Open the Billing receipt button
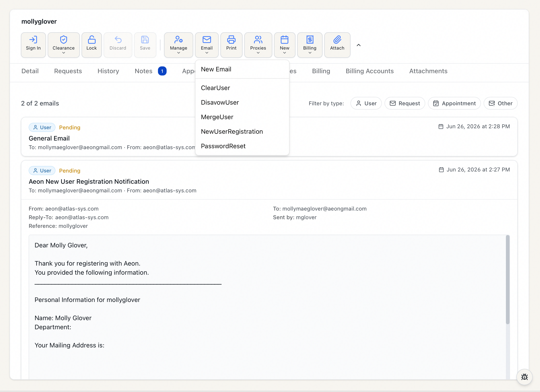This screenshot has height=392, width=540. pos(310,45)
